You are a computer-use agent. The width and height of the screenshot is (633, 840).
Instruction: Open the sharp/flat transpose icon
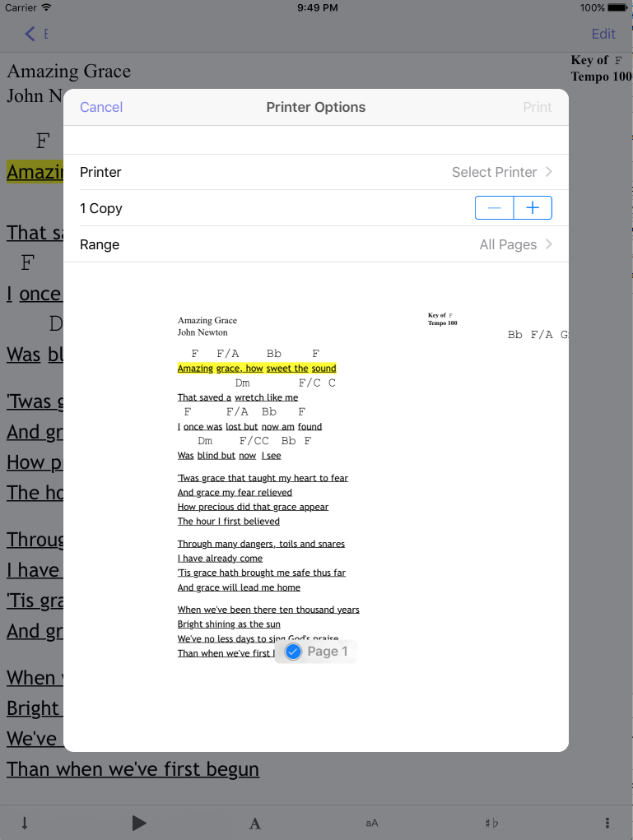(491, 823)
